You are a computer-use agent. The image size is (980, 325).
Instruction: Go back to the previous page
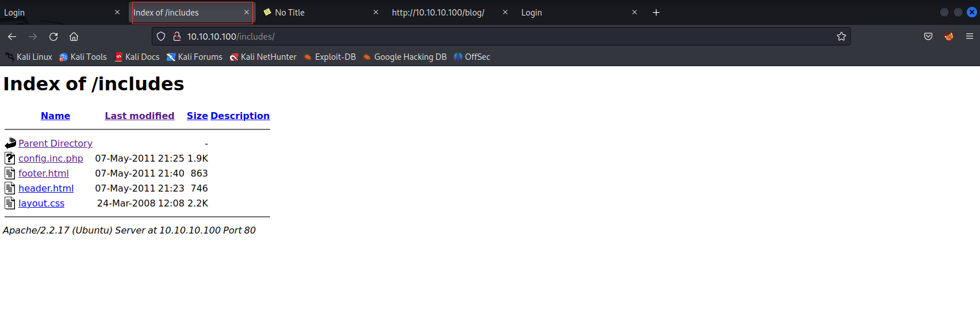[x=12, y=36]
